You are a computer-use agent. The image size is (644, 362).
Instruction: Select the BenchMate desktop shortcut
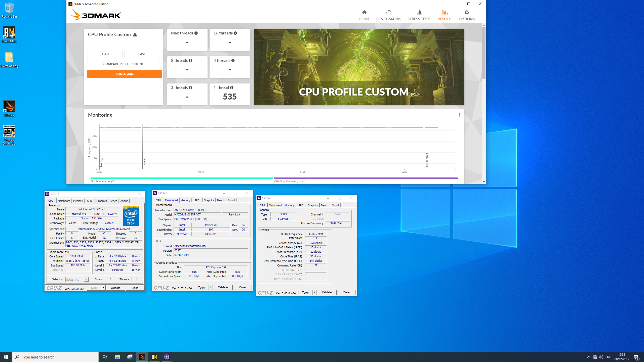[9, 35]
